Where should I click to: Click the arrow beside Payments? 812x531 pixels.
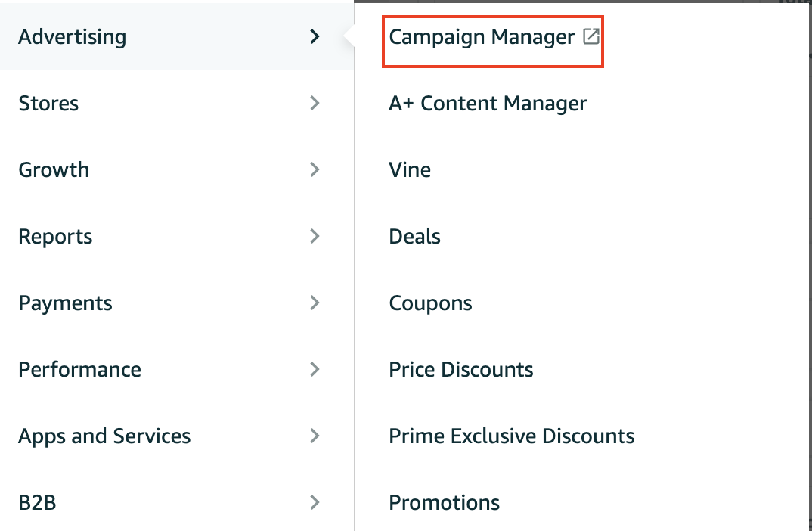315,303
